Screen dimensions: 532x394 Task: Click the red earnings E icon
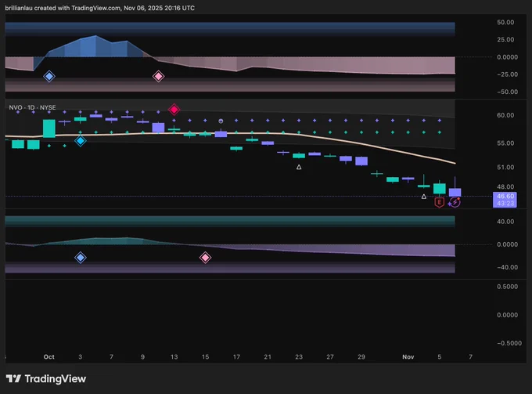[x=439, y=202]
